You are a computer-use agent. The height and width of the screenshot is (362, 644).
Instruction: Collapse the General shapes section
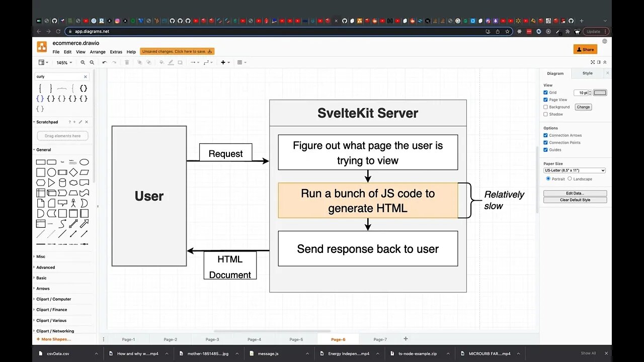point(43,150)
